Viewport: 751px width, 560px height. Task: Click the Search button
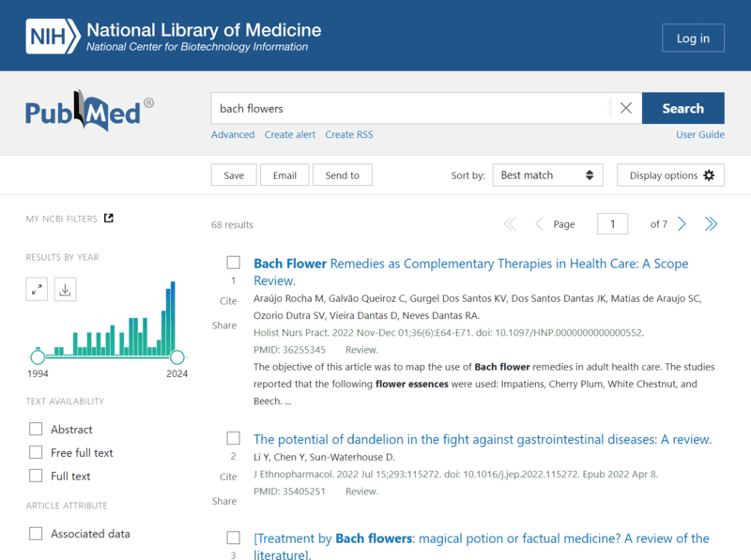[683, 108]
